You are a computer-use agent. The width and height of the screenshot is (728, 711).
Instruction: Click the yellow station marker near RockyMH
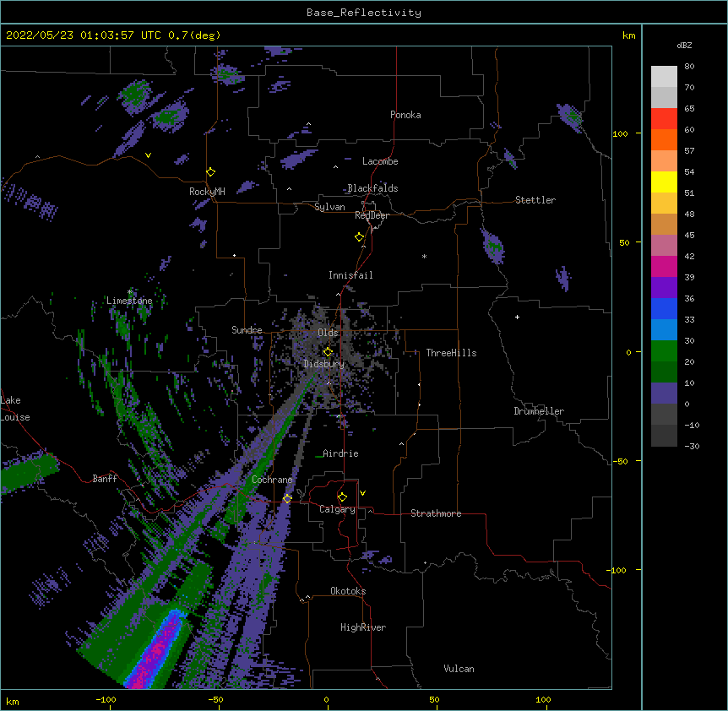pos(211,172)
